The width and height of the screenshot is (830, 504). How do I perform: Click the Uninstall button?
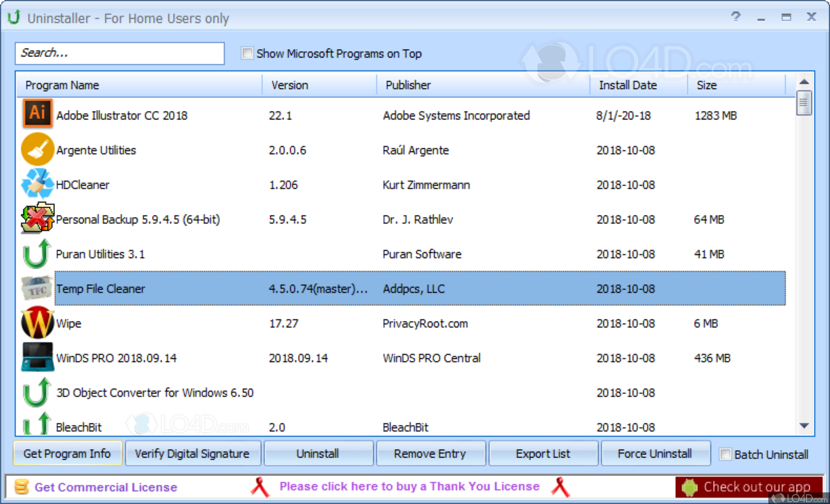point(318,454)
